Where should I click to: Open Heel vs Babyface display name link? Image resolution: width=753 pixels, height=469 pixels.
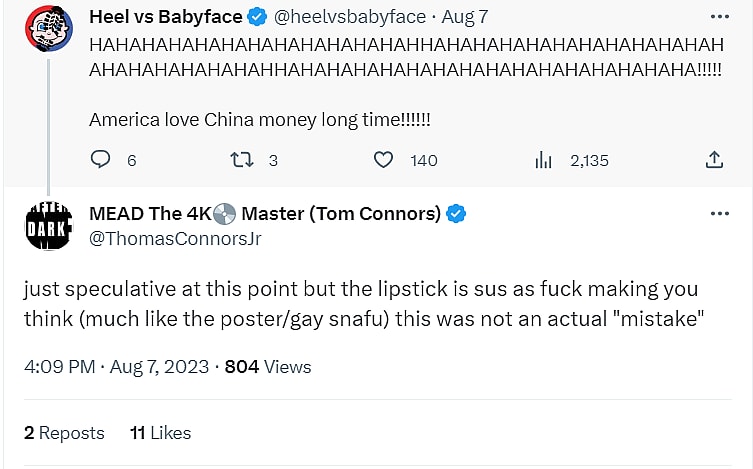pyautogui.click(x=165, y=17)
